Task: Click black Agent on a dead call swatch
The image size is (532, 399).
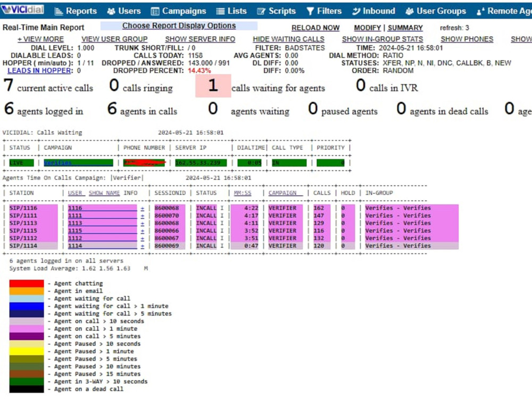Action: pos(27,389)
